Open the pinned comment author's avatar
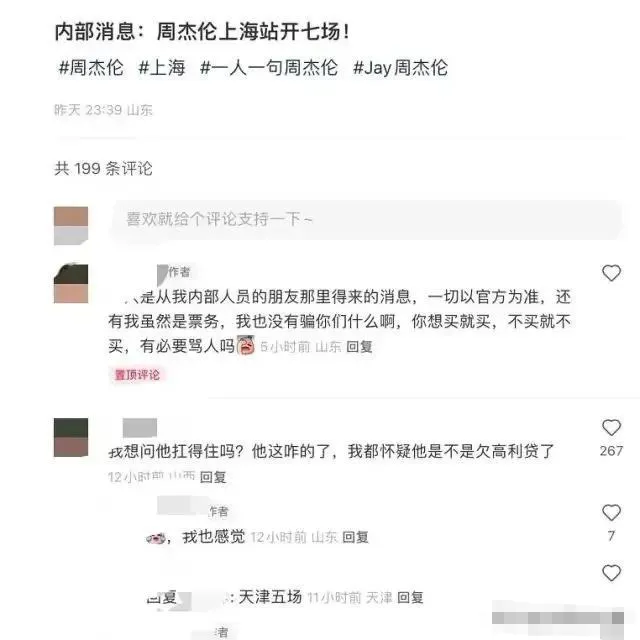Image resolution: width=640 pixels, height=640 pixels. (x=71, y=284)
